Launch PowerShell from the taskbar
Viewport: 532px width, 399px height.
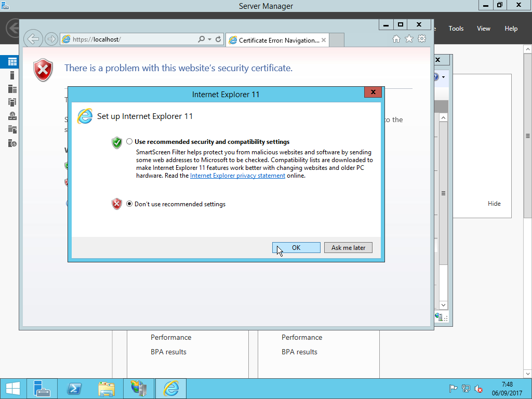point(74,389)
